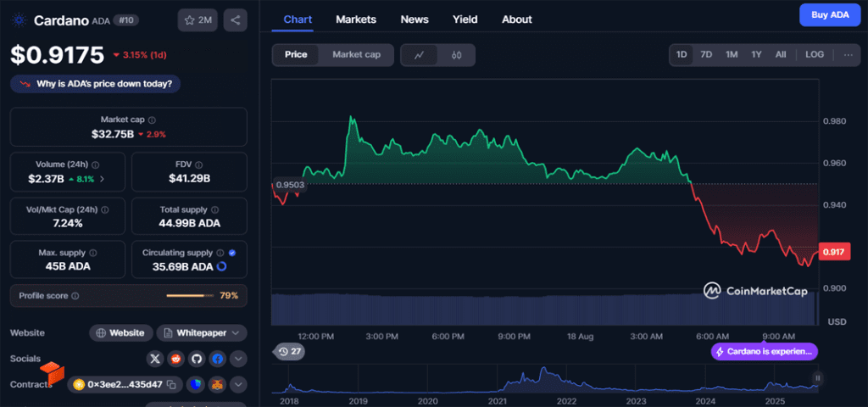Screen dimensions: 868x407
Task: Click the Max. supply info icon
Action: (92, 253)
